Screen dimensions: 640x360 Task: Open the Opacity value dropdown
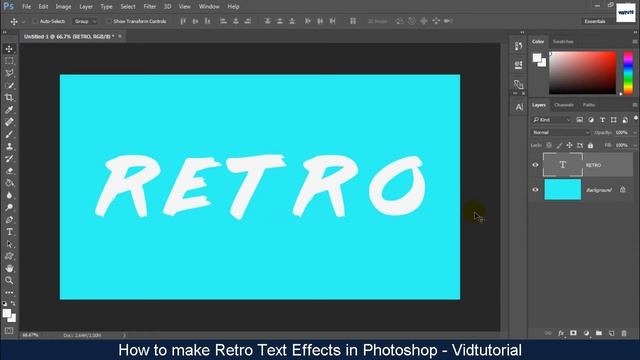tap(634, 133)
